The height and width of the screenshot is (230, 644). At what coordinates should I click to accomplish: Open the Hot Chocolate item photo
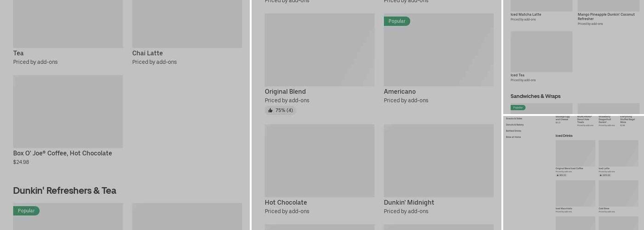click(x=320, y=161)
